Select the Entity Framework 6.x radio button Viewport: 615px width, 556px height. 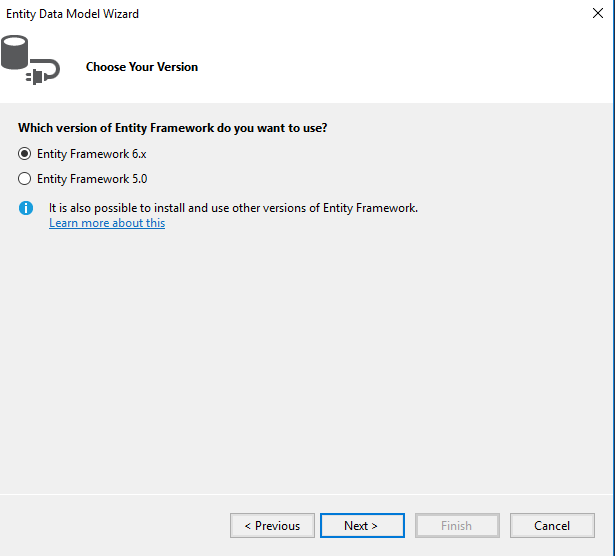24,154
